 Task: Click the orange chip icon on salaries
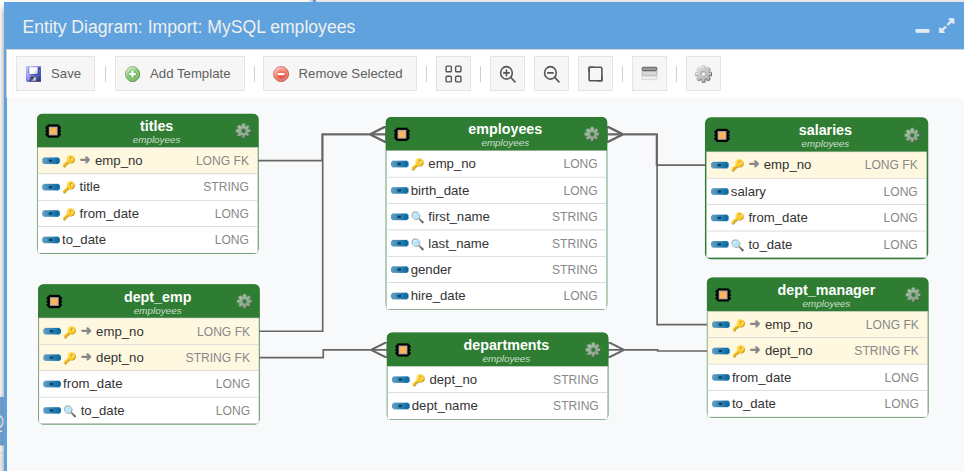[x=722, y=135]
